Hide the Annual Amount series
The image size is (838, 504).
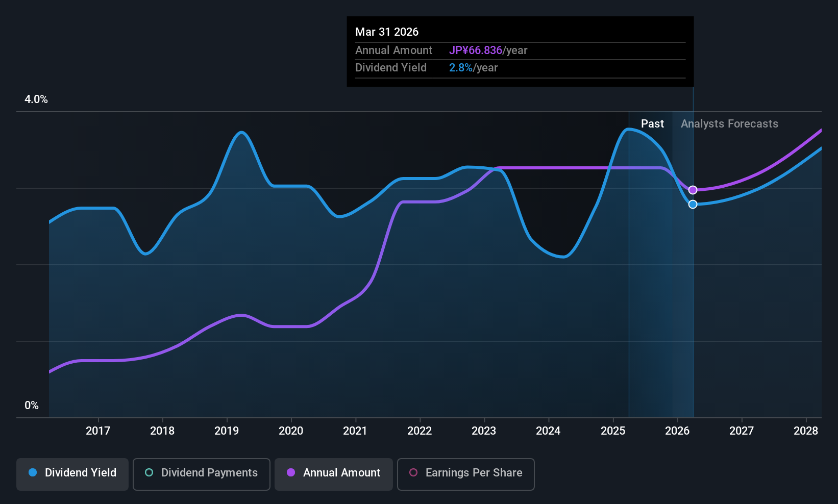tap(334, 473)
